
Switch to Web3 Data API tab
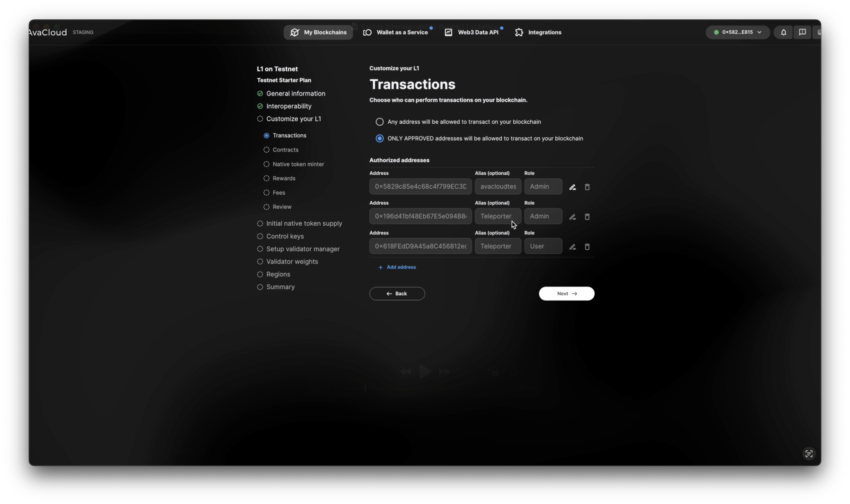pyautogui.click(x=472, y=32)
